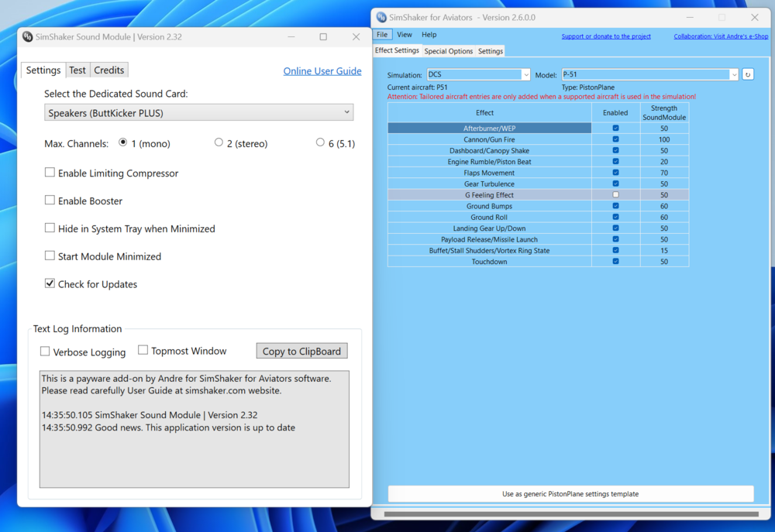Viewport: 775px width, 532px height.
Task: Uncheck Buffet/Stall Shudders enabled box
Action: click(615, 250)
